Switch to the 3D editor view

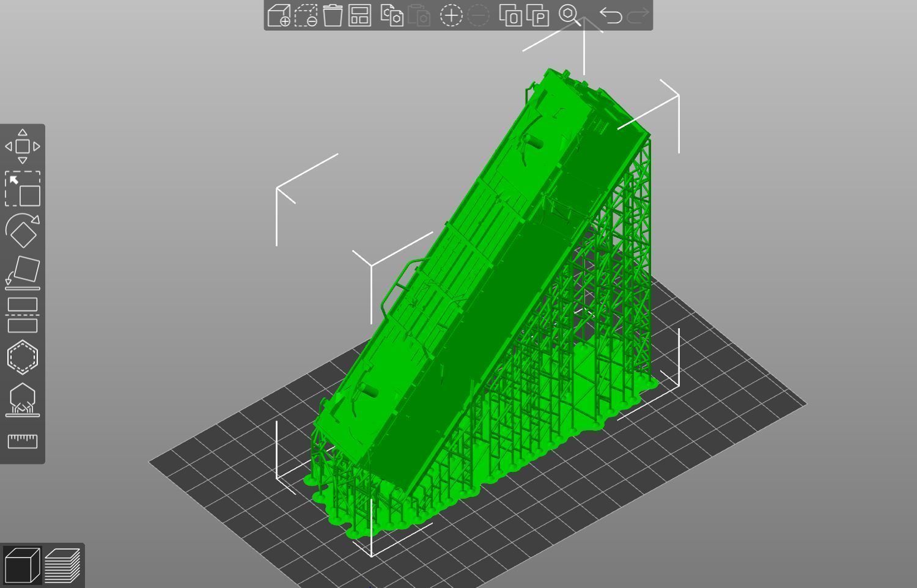[x=22, y=565]
